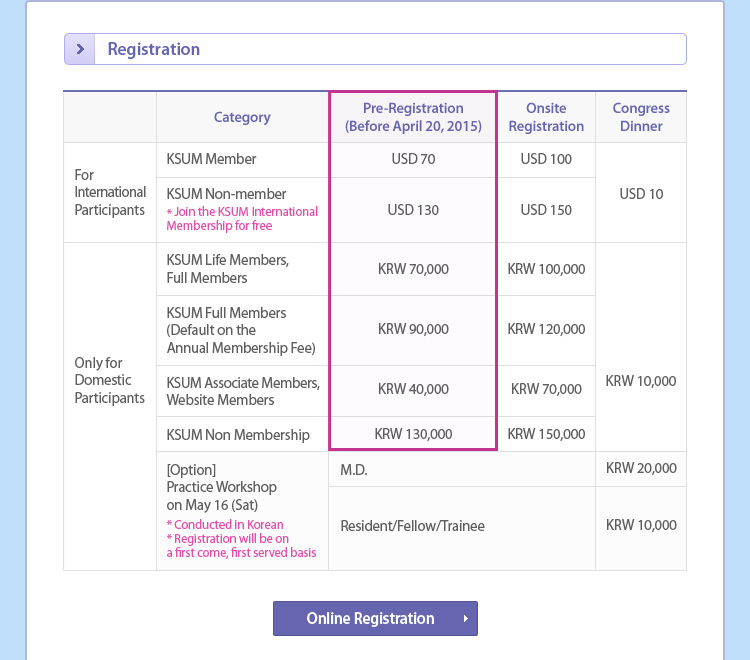Select the Onsite Registration column header

[546, 117]
